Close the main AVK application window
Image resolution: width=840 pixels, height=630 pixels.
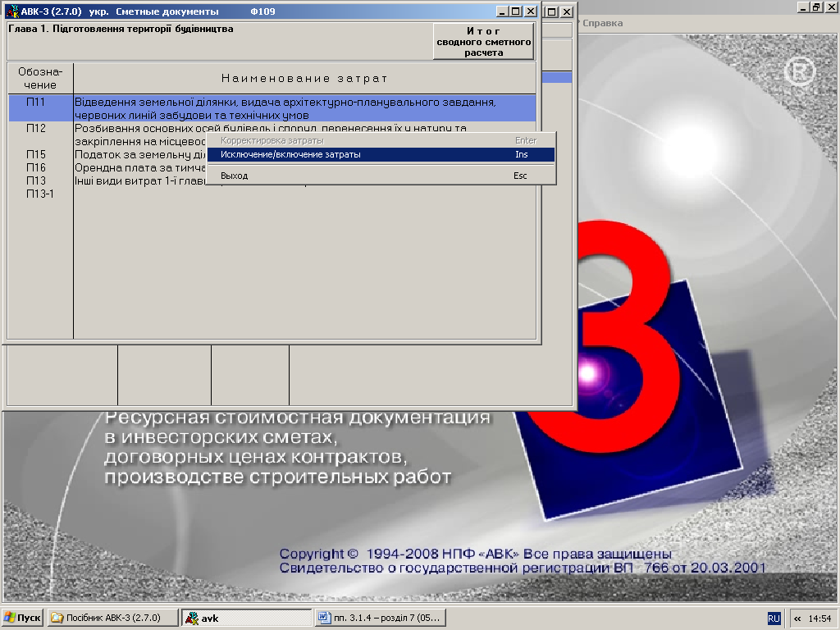point(831,7)
